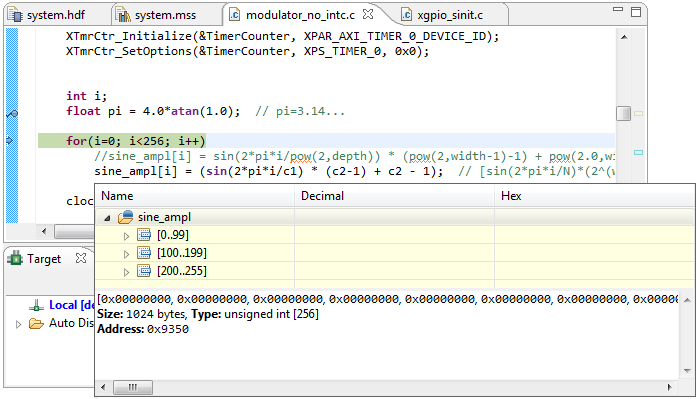Click the sine_ampl[i] assignment line
The width and height of the screenshot is (697, 399).
click(269, 171)
